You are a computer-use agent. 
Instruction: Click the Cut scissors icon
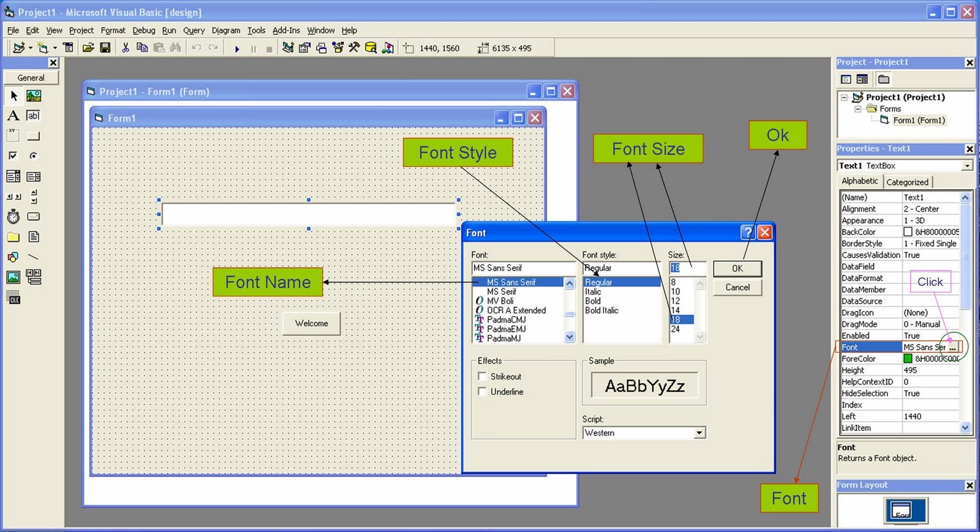(126, 48)
